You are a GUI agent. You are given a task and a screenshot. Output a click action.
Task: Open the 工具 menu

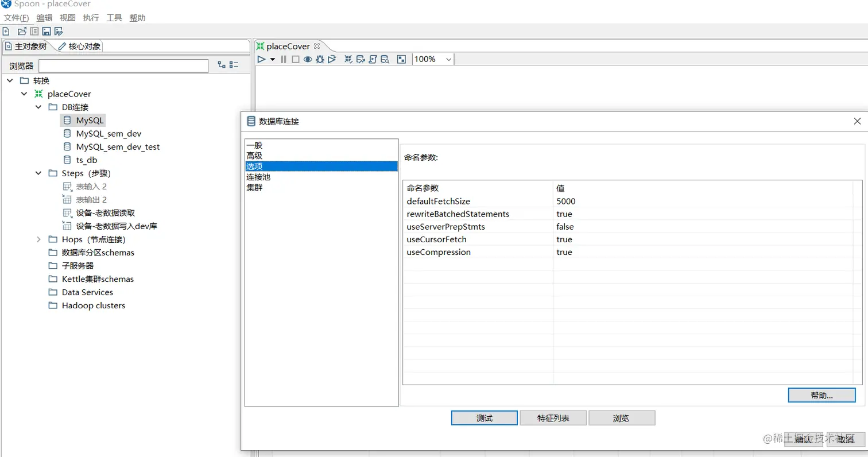[114, 18]
